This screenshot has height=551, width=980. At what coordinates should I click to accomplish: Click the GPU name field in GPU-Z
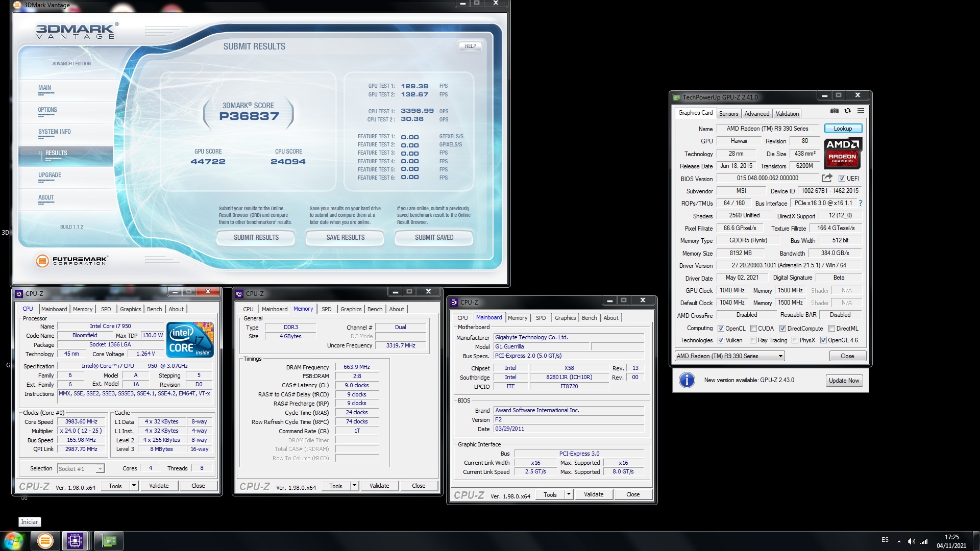(x=767, y=129)
